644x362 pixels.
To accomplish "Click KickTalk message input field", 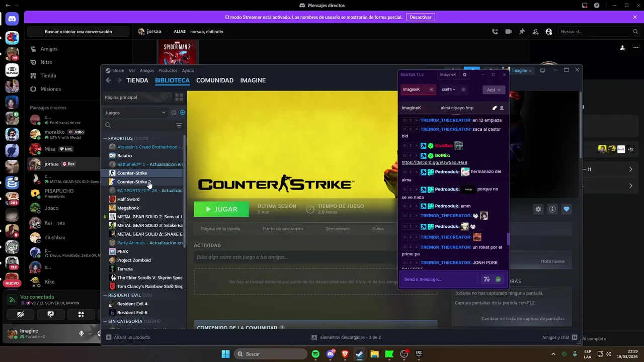I will click(439, 280).
